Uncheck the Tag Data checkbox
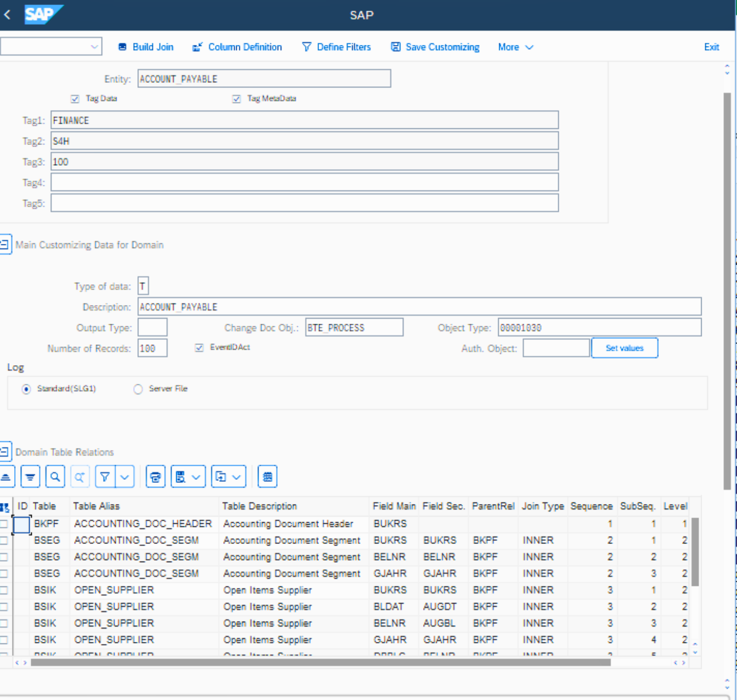This screenshot has height=700, width=737. pyautogui.click(x=75, y=98)
